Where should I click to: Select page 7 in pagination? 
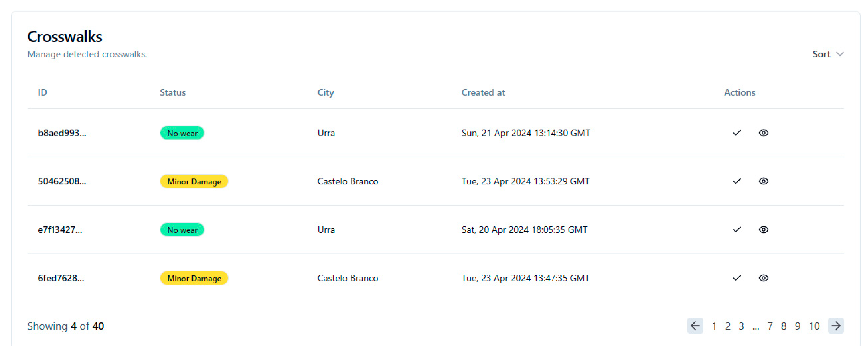click(x=770, y=326)
